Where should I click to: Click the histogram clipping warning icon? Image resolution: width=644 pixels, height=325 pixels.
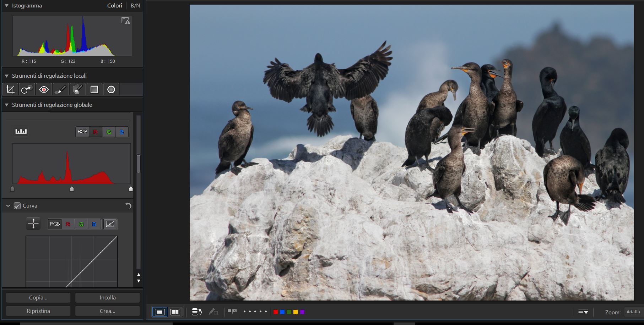(125, 21)
